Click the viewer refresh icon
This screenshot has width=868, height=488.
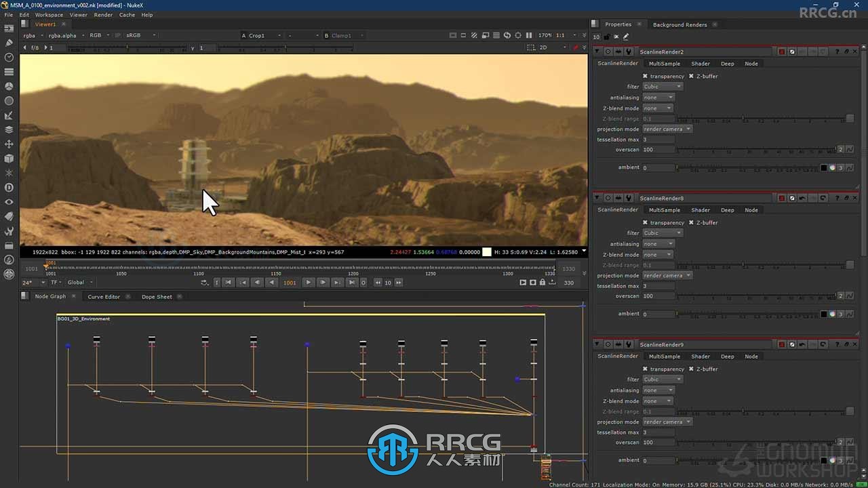[x=507, y=35]
